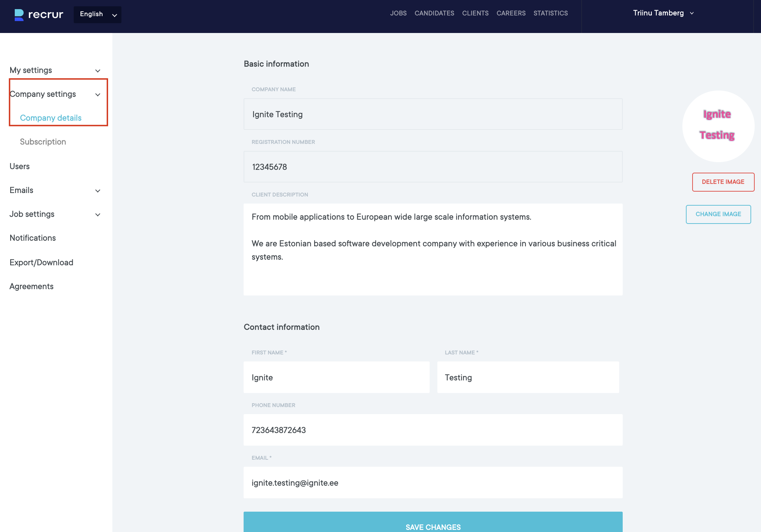Open the Clients navigation item
Screen dimensions: 761x532
(475, 13)
